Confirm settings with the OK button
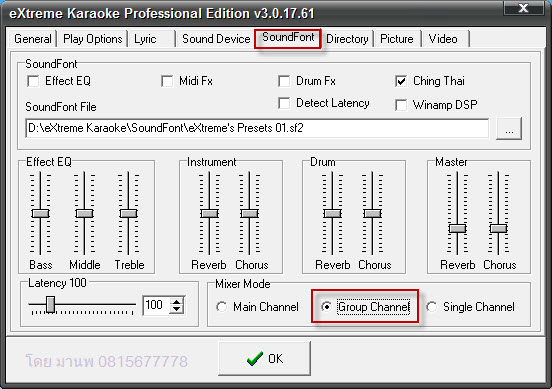Image resolution: width=552 pixels, height=389 pixels. pos(264,358)
